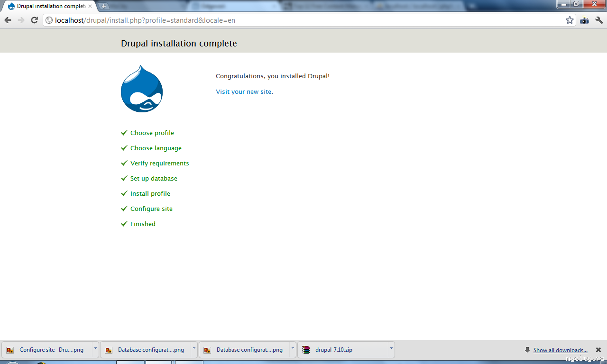The height and width of the screenshot is (364, 607).
Task: Click the Congratulations, you installed Drupal message
Action: 273,76
